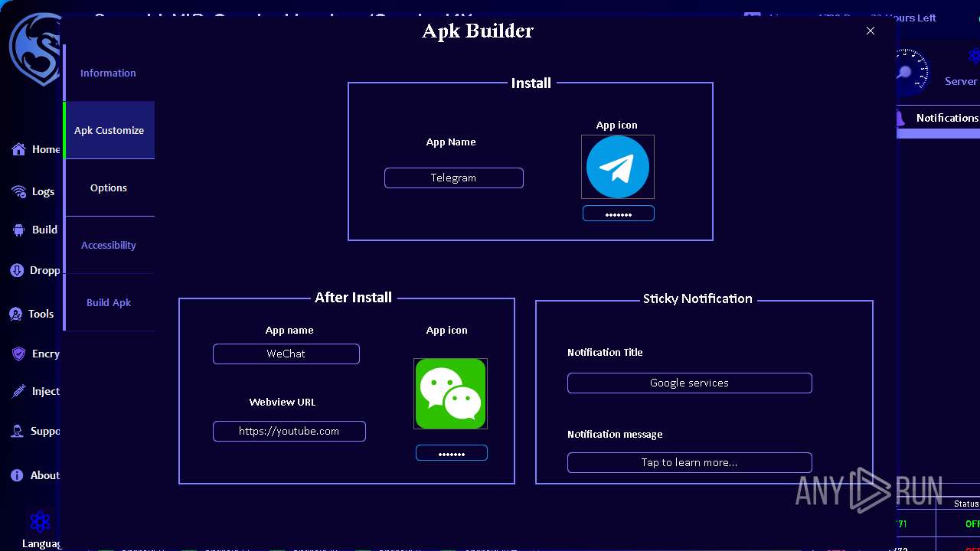Click the Tools icon in sidebar

pos(15,314)
